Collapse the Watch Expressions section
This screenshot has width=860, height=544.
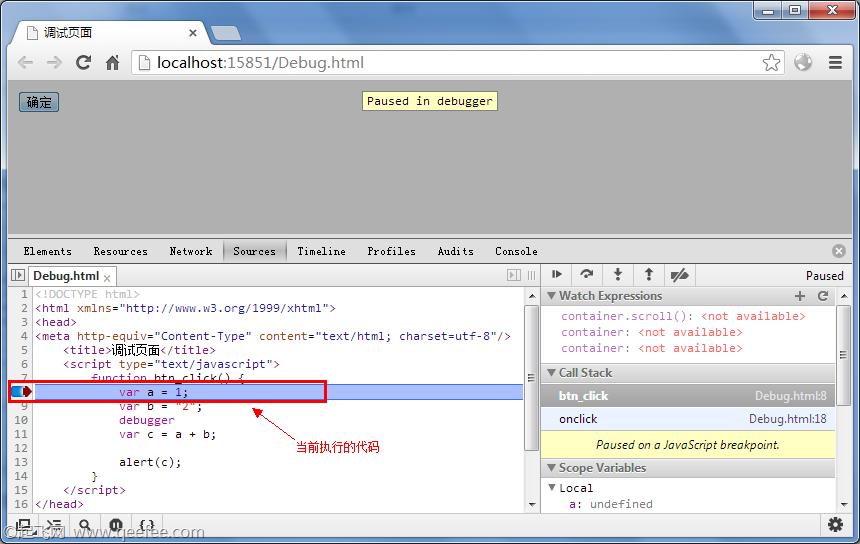pyautogui.click(x=552, y=296)
